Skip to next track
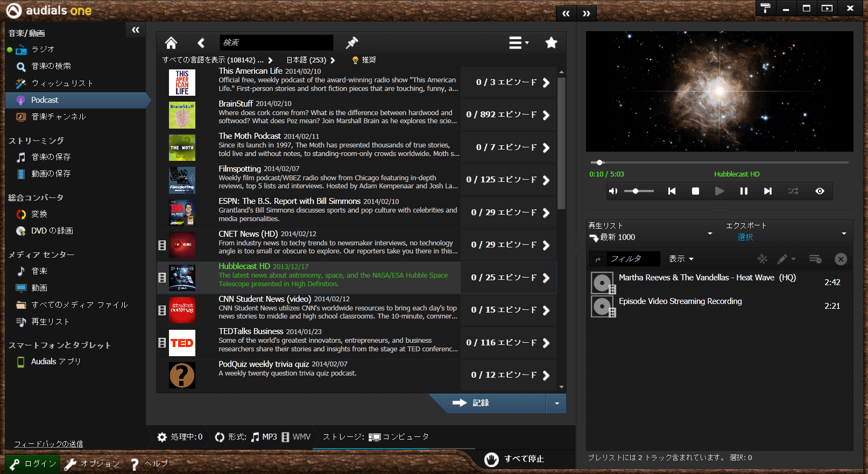This screenshot has width=868, height=474. click(x=768, y=191)
